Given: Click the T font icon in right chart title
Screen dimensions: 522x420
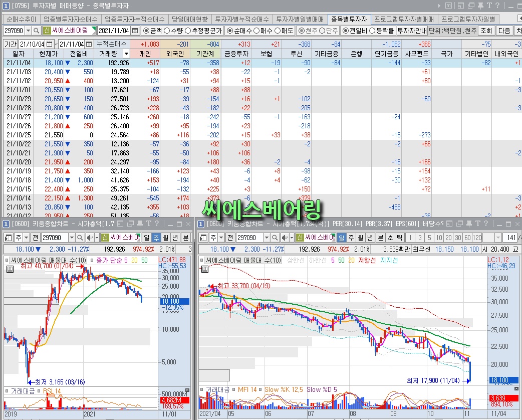Looking at the screenshot, I should [477, 224].
